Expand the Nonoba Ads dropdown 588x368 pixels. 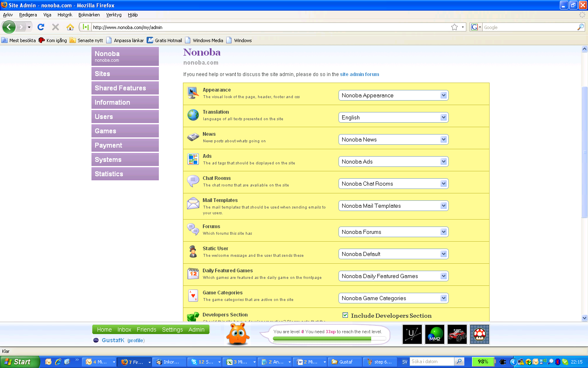(x=394, y=162)
